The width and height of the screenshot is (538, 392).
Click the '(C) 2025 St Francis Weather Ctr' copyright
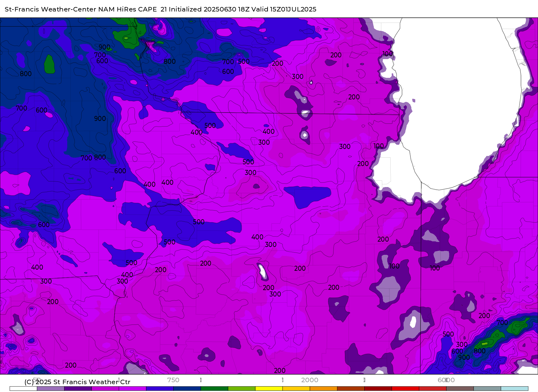[77, 382]
